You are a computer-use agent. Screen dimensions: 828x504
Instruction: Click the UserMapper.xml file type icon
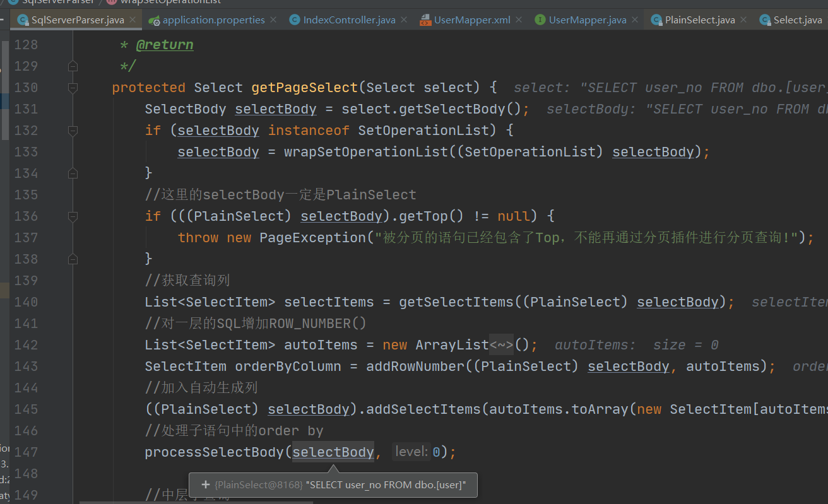(x=425, y=20)
